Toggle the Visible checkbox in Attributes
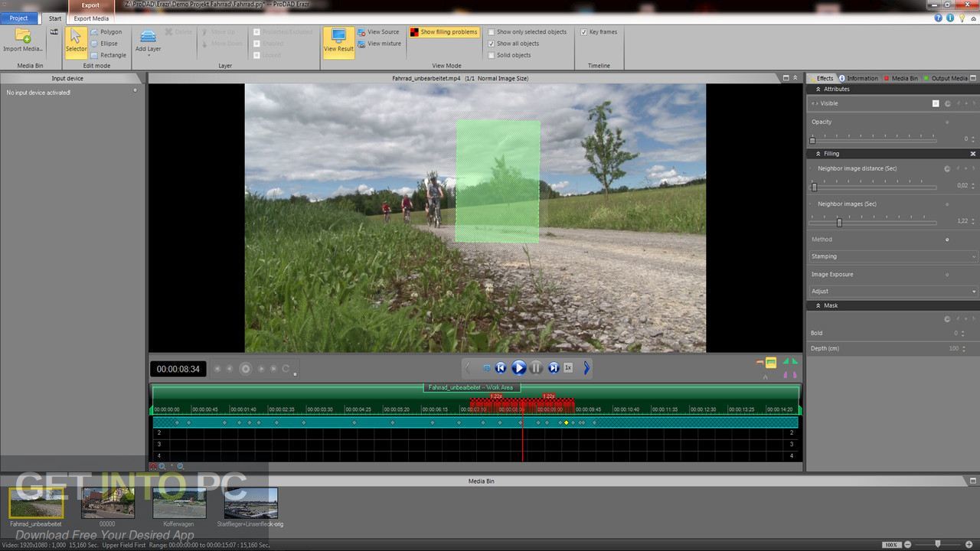 [936, 103]
